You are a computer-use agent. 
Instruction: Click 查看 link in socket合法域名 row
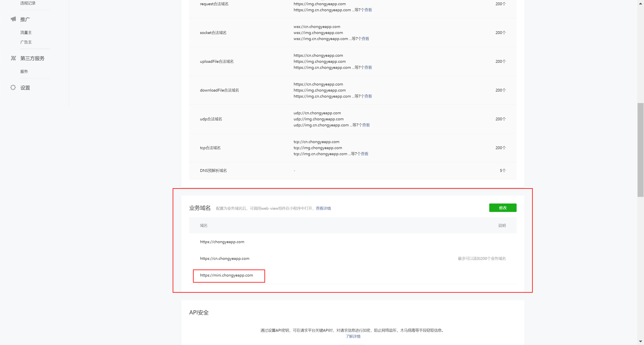365,39
